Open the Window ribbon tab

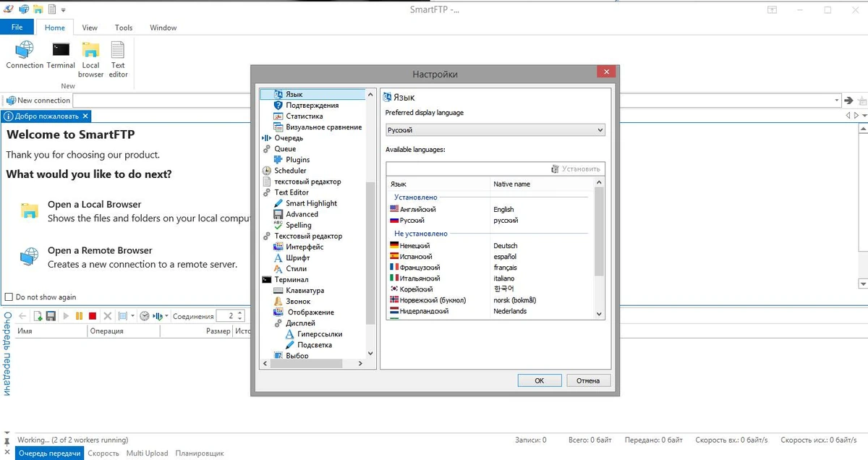point(163,27)
